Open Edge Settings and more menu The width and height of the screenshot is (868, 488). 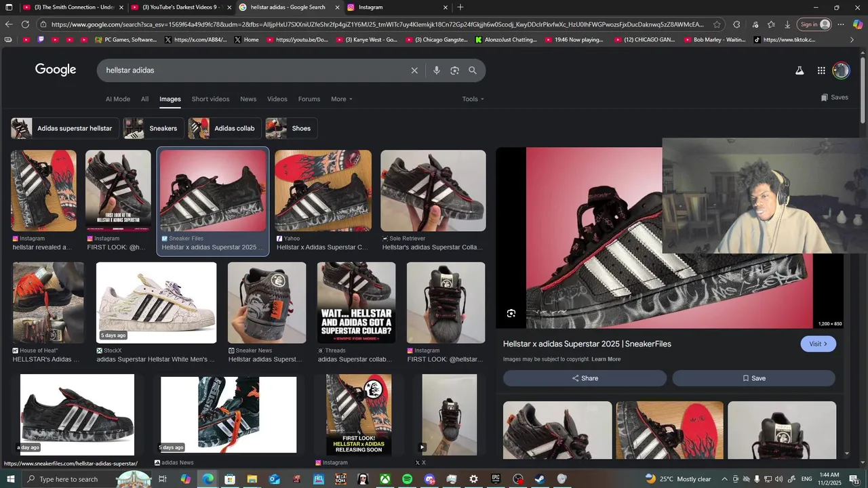[841, 24]
